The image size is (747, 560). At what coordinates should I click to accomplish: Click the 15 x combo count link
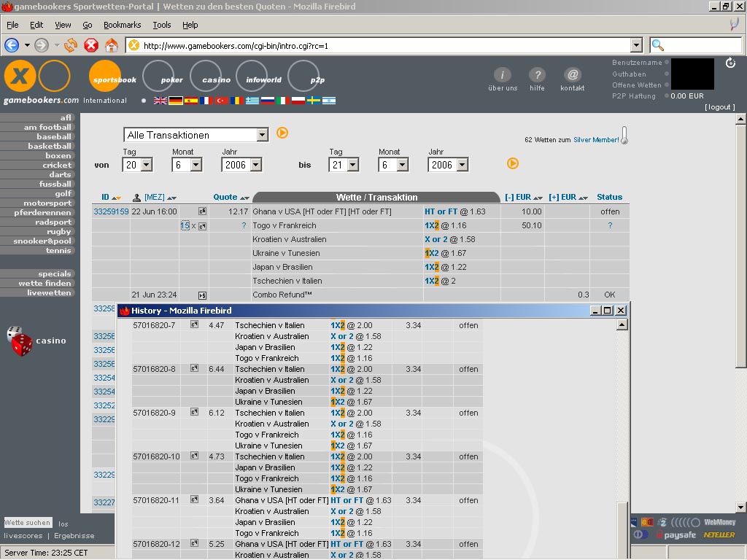(185, 226)
